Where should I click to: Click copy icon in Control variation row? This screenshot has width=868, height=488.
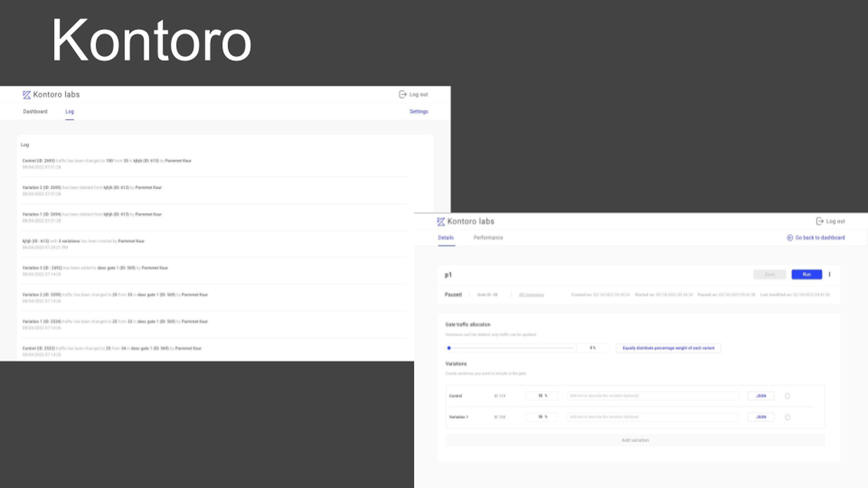click(788, 396)
